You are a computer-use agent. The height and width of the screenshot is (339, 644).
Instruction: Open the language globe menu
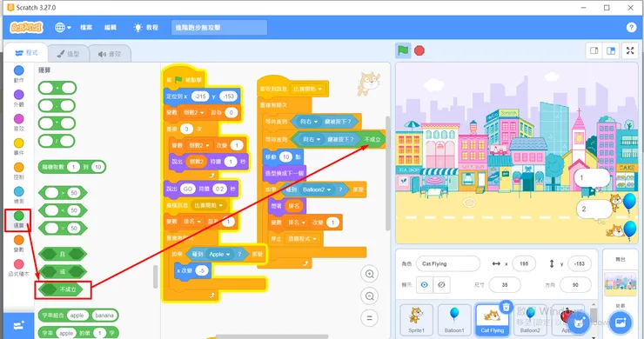tap(63, 28)
